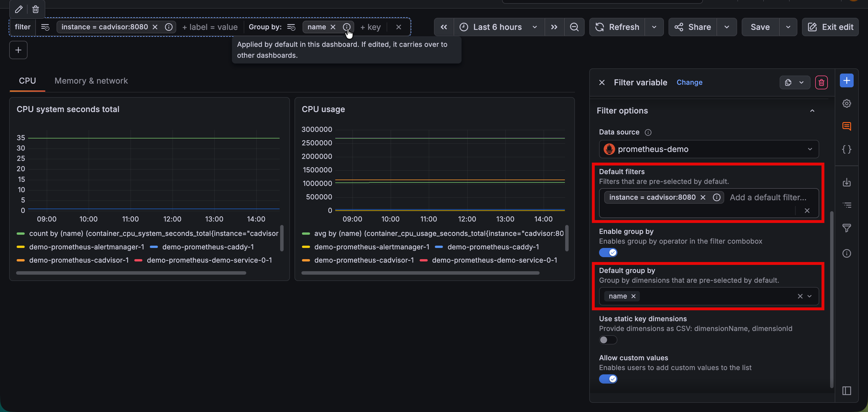Click the orange comments icon in sidebar

pyautogui.click(x=846, y=126)
